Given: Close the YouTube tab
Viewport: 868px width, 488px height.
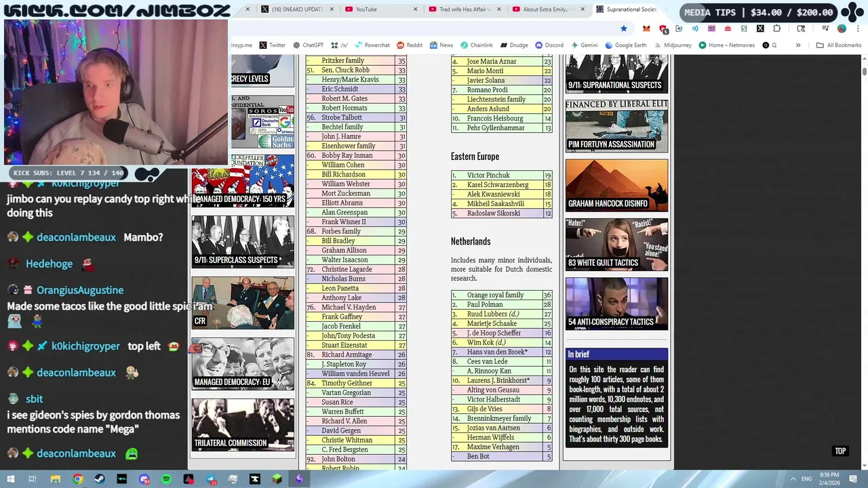Looking at the screenshot, I should pyautogui.click(x=415, y=9).
